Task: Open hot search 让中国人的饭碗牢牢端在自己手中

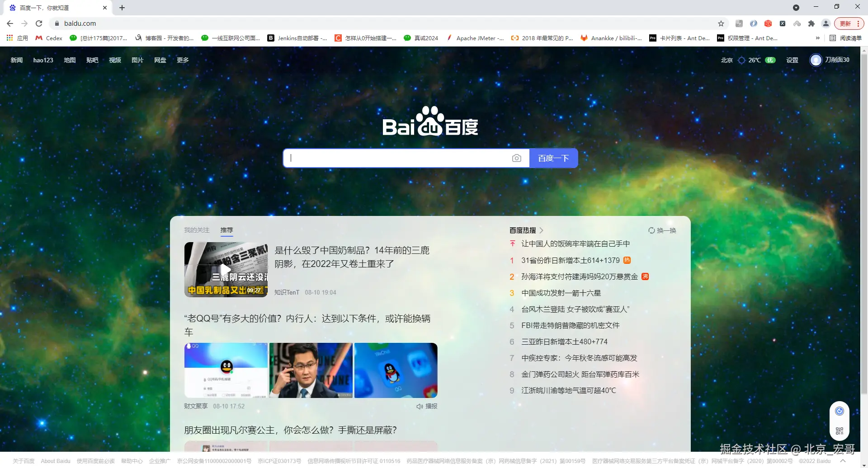Action: [576, 244]
